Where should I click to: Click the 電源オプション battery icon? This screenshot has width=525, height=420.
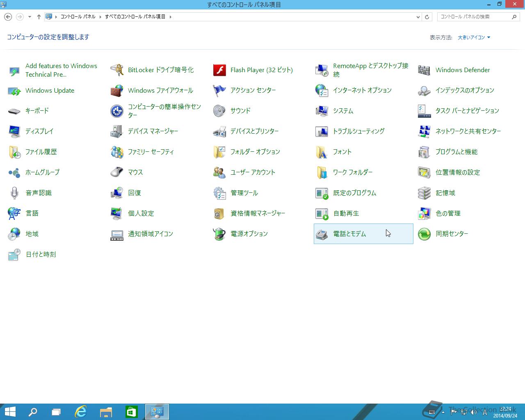point(219,234)
